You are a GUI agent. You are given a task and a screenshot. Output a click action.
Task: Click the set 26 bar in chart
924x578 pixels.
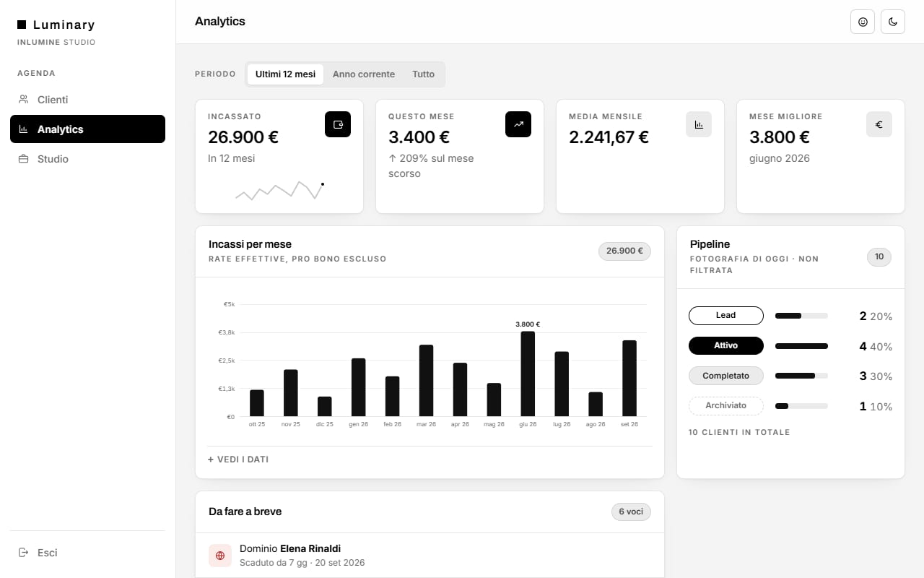pyautogui.click(x=629, y=379)
